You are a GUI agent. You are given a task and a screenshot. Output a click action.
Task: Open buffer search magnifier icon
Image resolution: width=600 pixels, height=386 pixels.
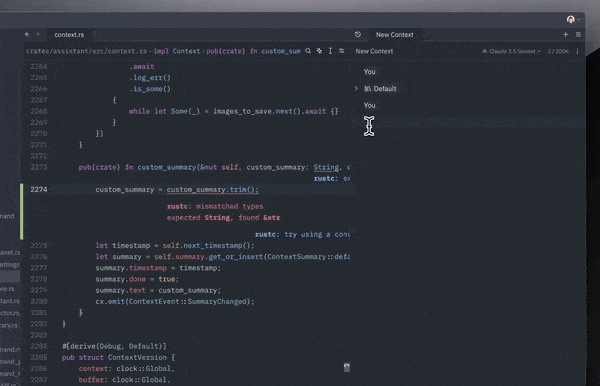(x=308, y=51)
